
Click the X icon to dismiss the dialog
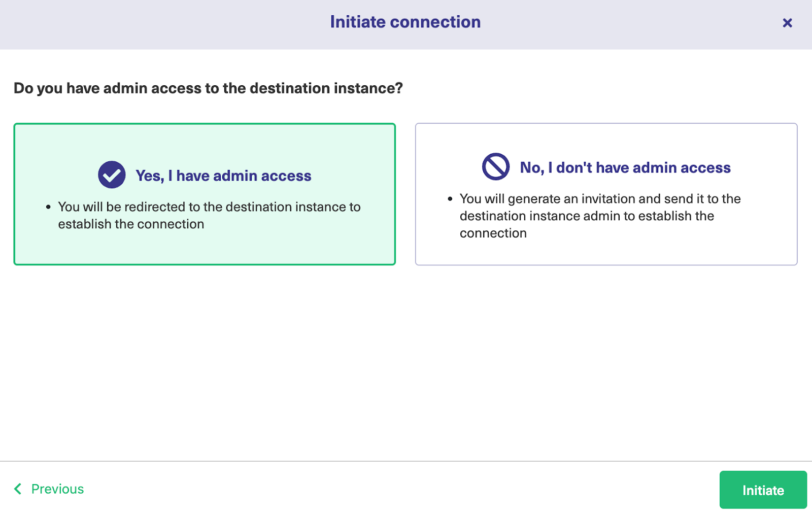[787, 23]
